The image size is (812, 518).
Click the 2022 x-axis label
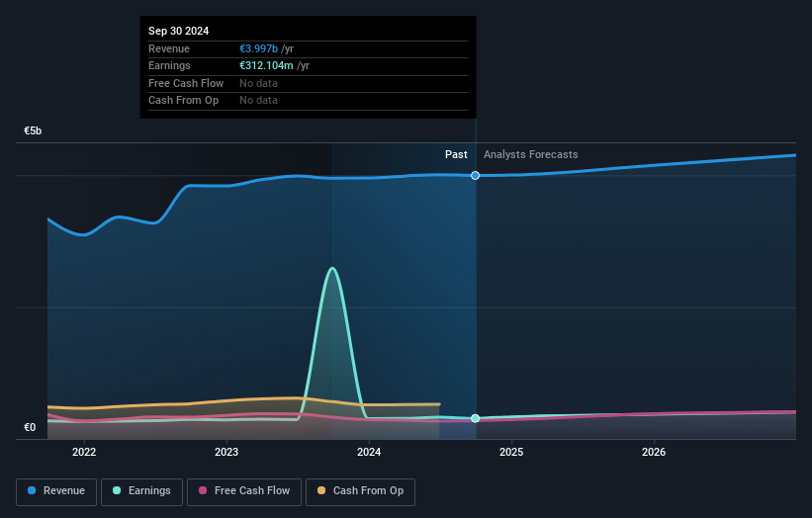84,452
